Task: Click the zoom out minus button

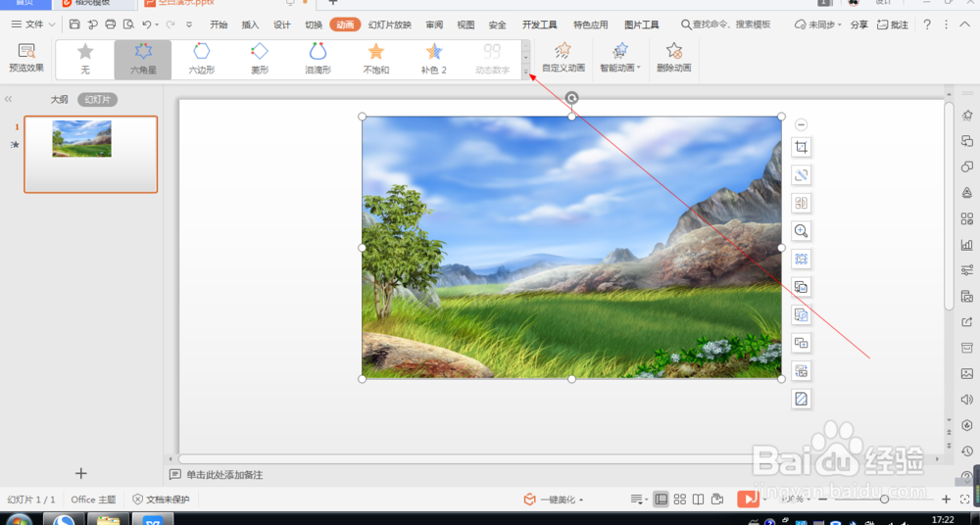Action: [x=822, y=499]
